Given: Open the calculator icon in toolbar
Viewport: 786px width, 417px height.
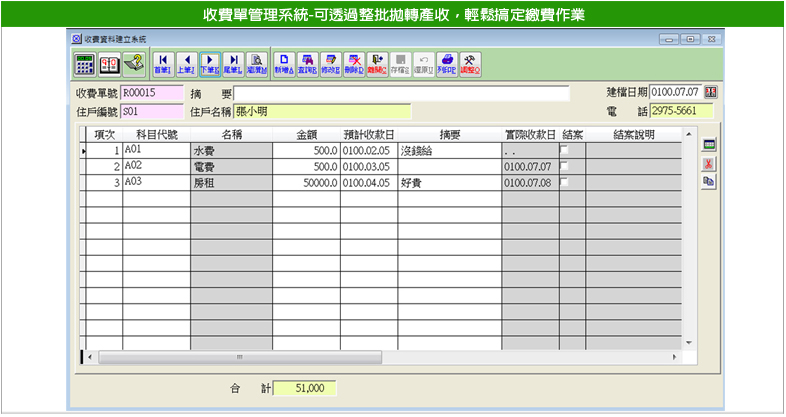Looking at the screenshot, I should (86, 64).
